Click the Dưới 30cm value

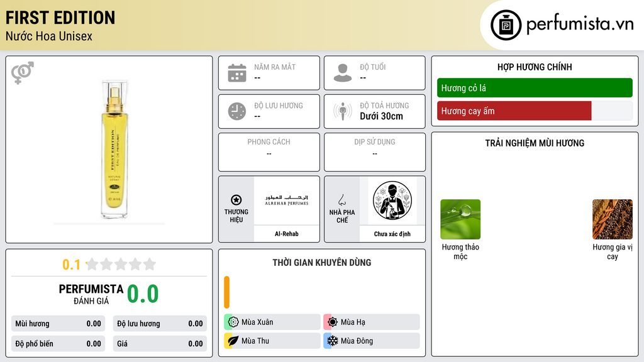[x=382, y=116]
